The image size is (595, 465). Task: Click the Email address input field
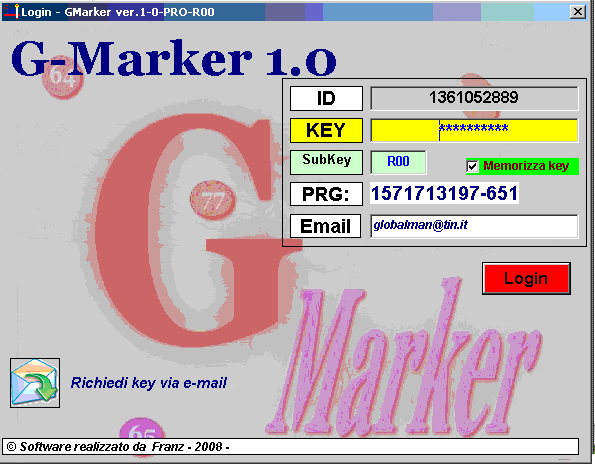474,226
